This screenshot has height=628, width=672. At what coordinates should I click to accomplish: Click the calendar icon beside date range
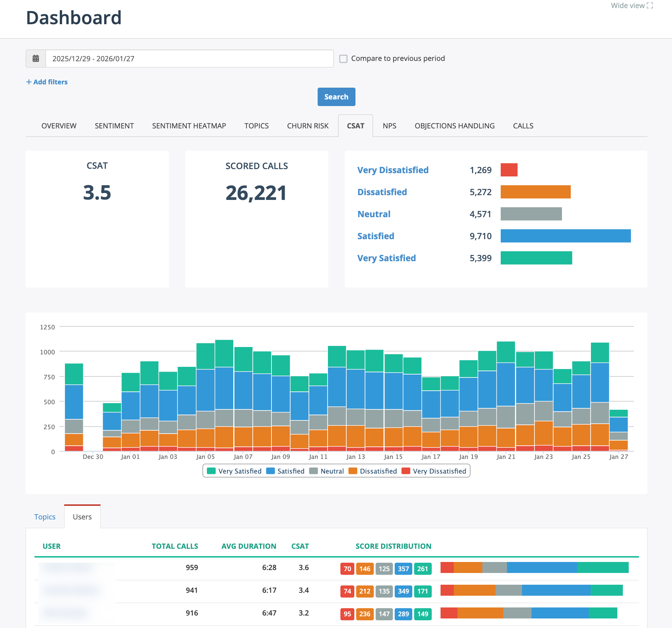pyautogui.click(x=36, y=59)
